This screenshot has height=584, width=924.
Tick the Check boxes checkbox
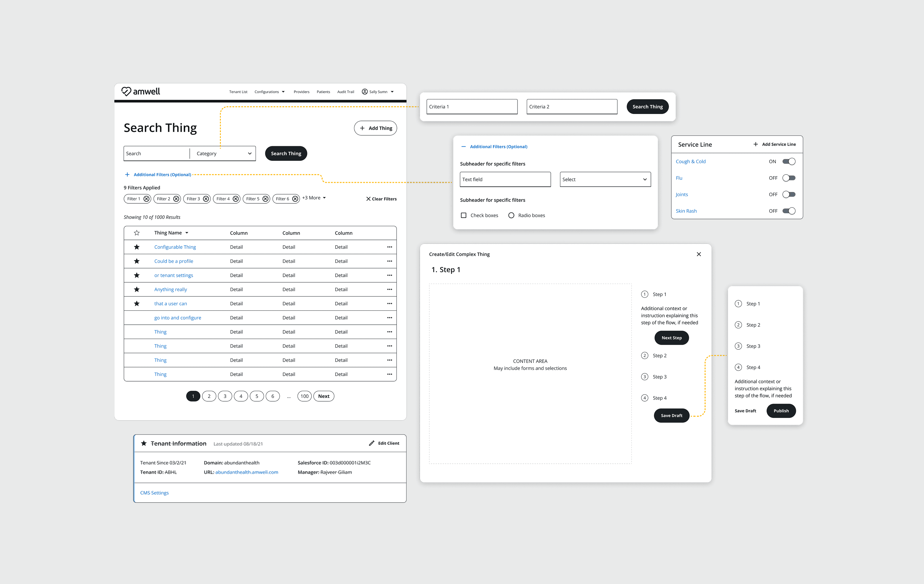[x=464, y=215]
